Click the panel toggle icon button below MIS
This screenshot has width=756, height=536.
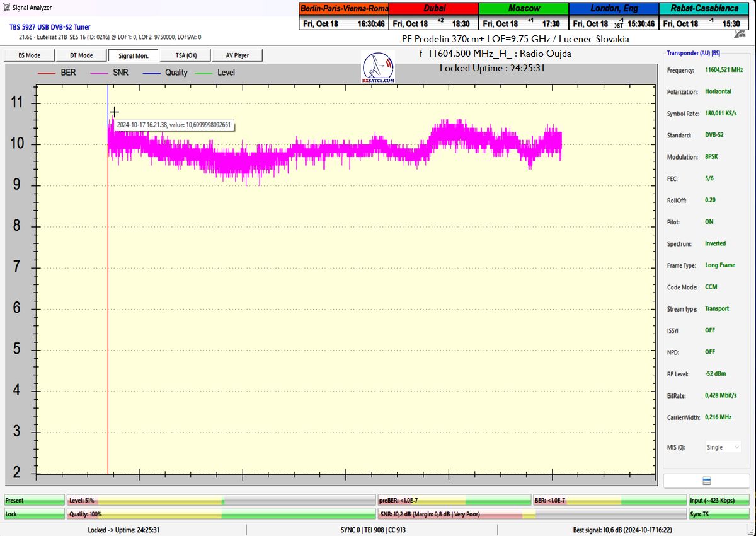coord(706,481)
